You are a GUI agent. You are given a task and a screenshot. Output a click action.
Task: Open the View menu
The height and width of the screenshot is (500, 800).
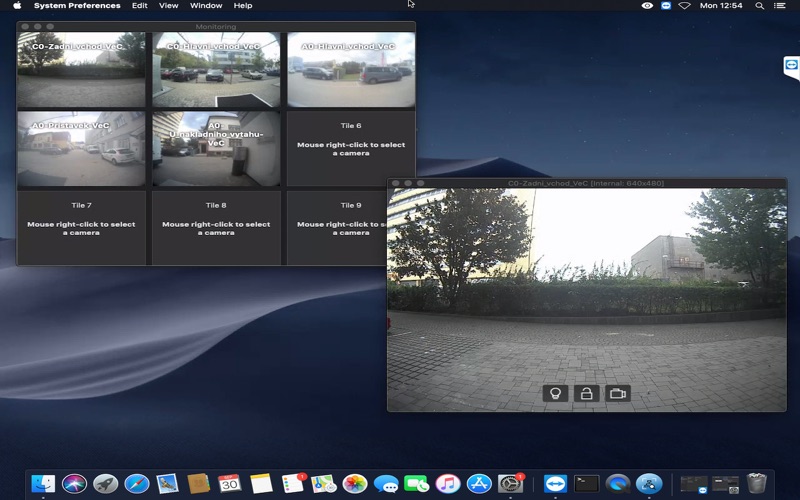pyautogui.click(x=168, y=6)
